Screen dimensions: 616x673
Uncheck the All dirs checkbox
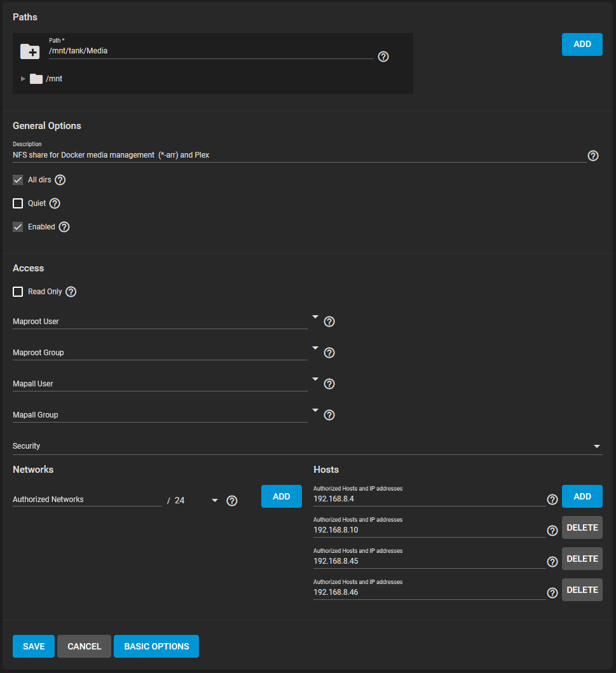click(18, 180)
